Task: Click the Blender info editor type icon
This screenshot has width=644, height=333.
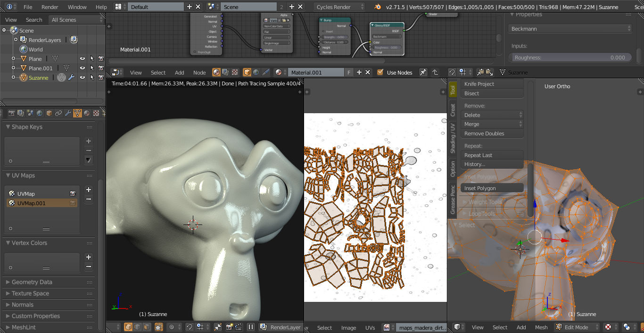Action: (x=9, y=7)
